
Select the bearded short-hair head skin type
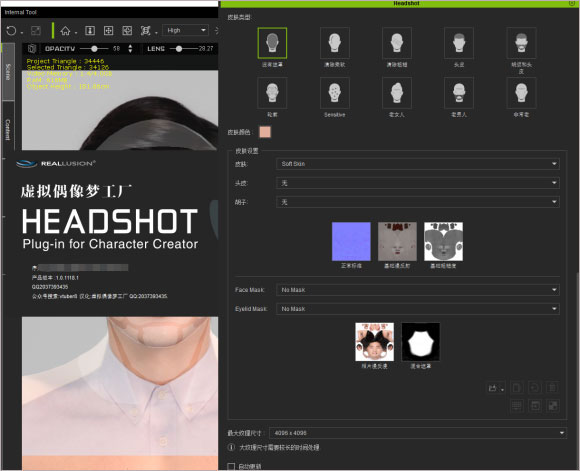pos(521,43)
